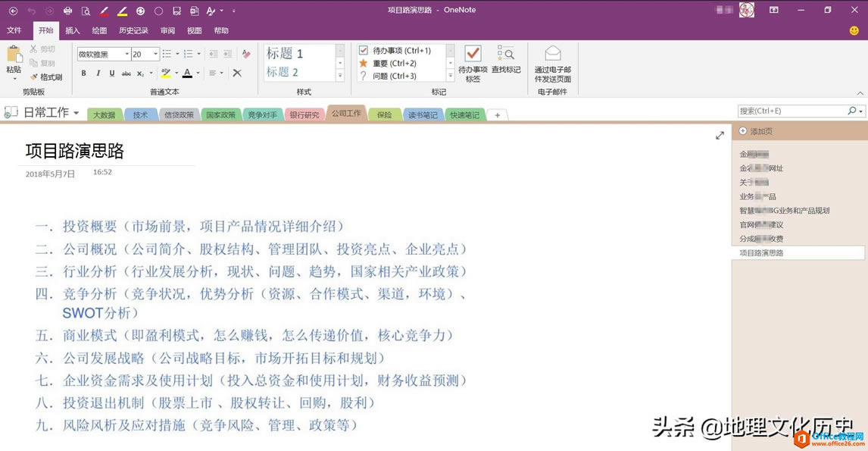Apply the yellow highlighter from quick access toolbar
Screen dimensions: 868x451
click(x=123, y=10)
